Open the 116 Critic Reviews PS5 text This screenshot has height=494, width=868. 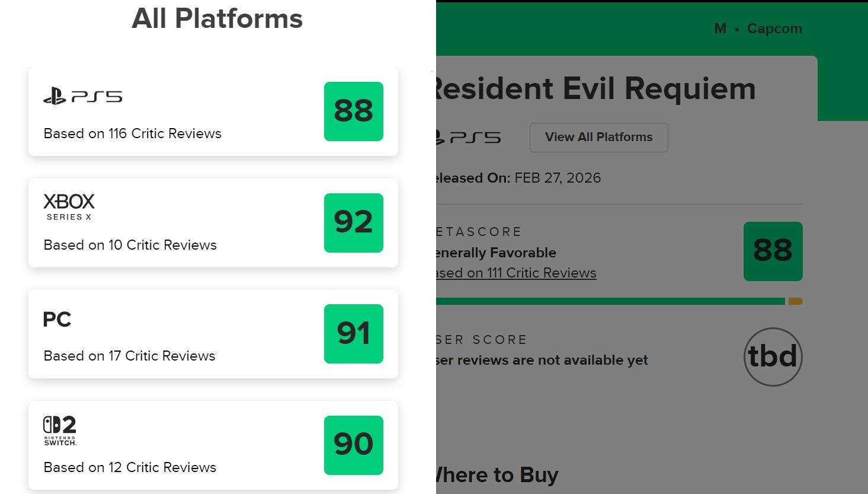click(132, 133)
